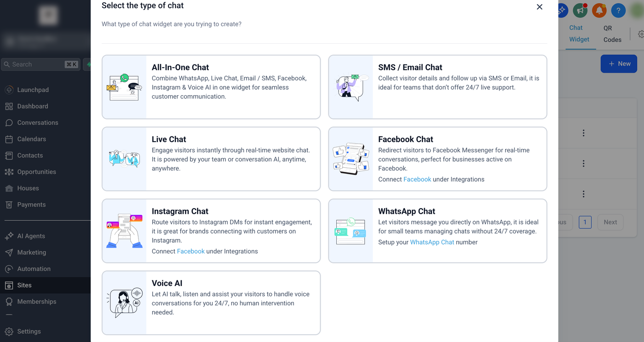Click the Calendars sidebar icon
This screenshot has width=644, height=342.
(9, 139)
